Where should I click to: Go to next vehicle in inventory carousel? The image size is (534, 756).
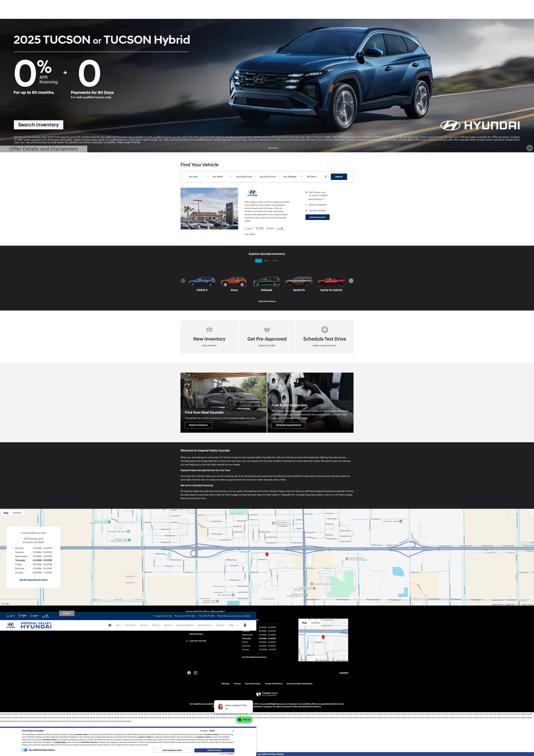point(351,281)
